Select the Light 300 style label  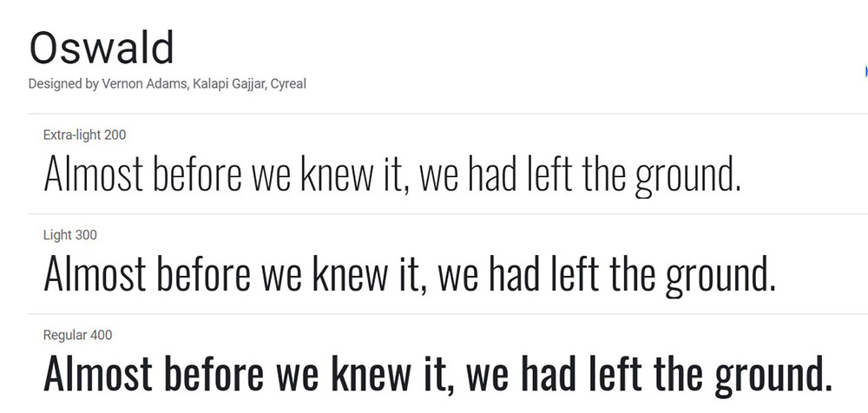(x=70, y=235)
